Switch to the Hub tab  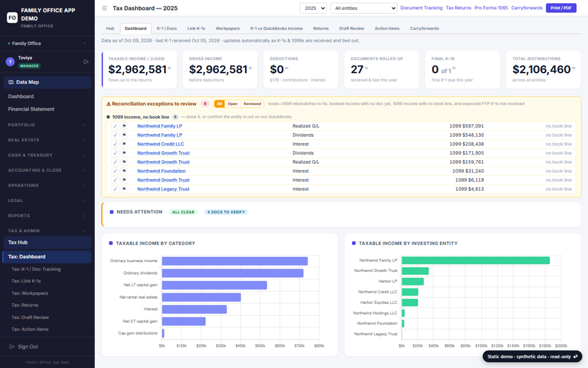click(x=110, y=29)
